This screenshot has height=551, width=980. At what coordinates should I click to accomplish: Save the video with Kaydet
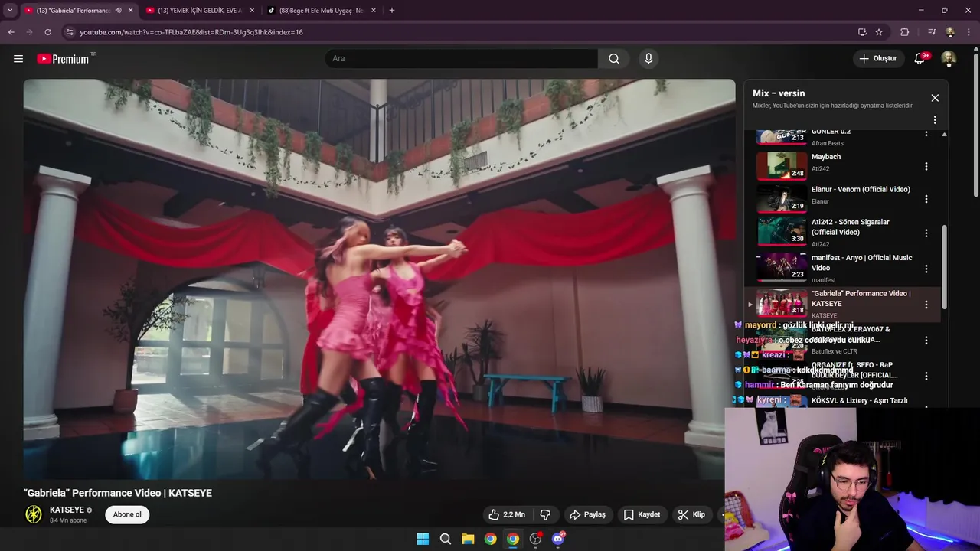[642, 514]
